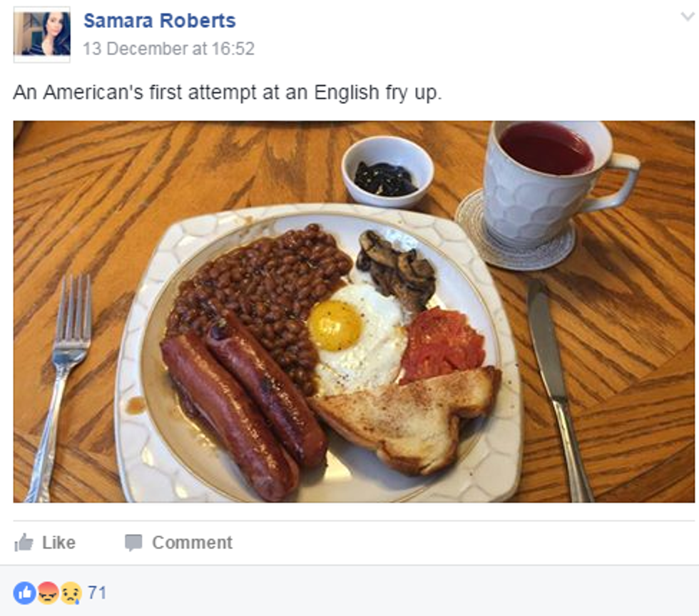This screenshot has height=616, width=699.
Task: Click the fork in the photo
Action: (x=63, y=371)
